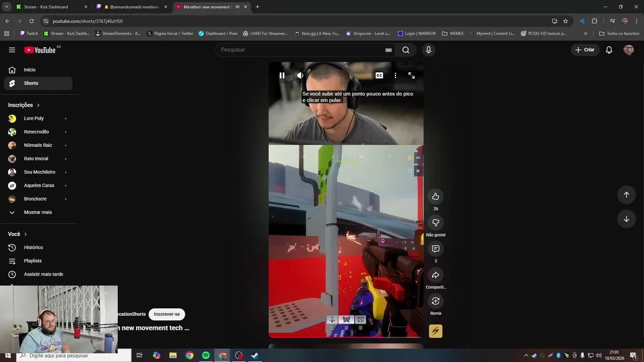This screenshot has width=644, height=362.
Task: Open the Aqueles Caras channel
Action: click(x=38, y=186)
